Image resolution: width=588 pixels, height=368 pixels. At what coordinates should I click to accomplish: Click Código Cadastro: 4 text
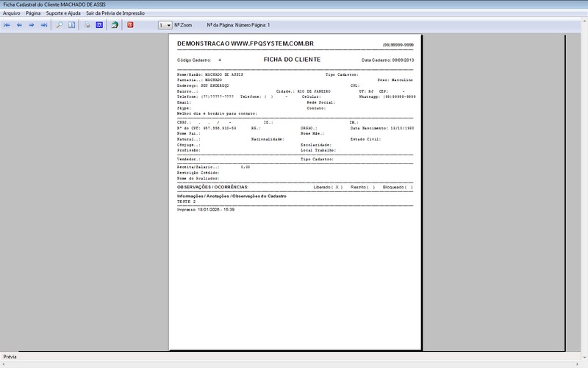point(198,60)
